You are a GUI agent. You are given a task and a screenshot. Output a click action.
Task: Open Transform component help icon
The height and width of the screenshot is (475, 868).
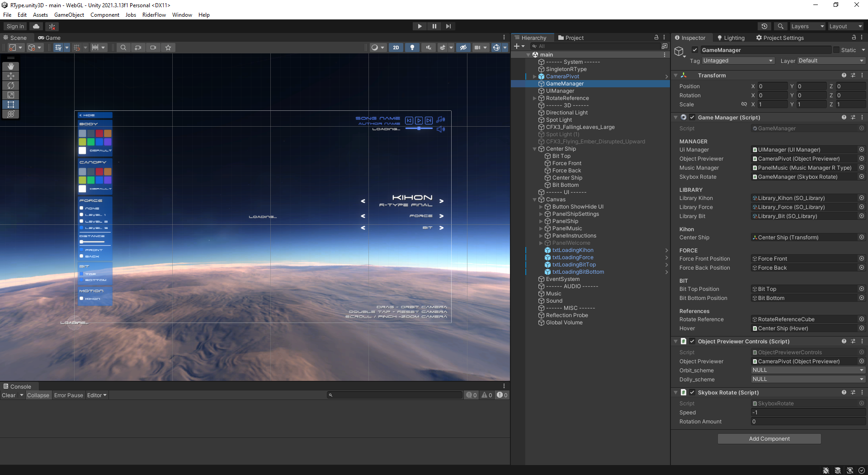point(844,75)
